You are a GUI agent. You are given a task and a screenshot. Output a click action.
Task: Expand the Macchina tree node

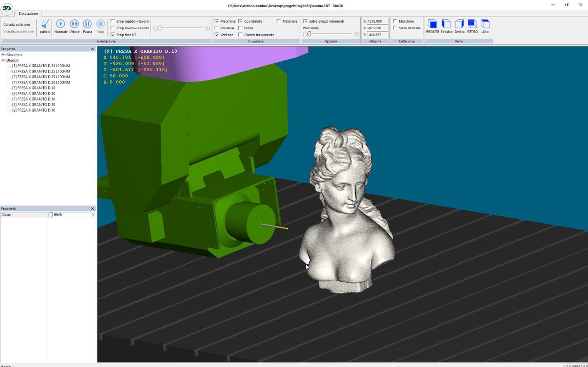[3, 55]
